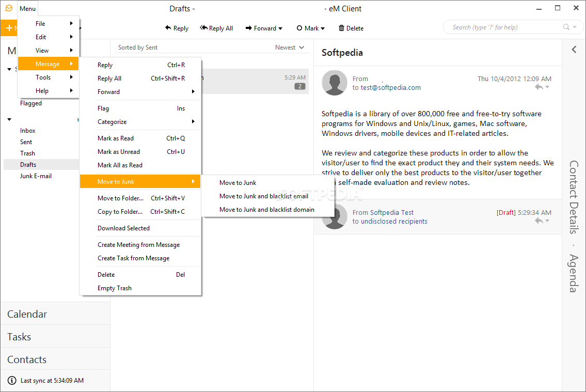Choose Download Selected
This screenshot has width=586, height=392.
(x=140, y=228)
